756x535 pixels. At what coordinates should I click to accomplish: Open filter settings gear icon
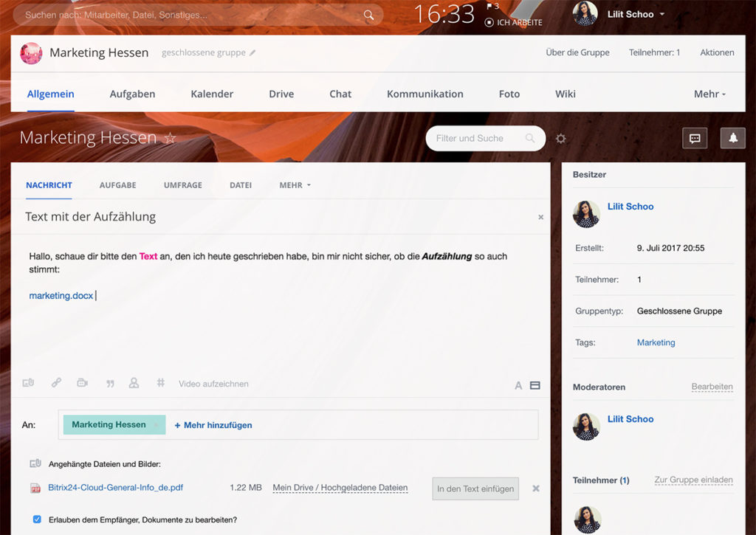point(560,139)
